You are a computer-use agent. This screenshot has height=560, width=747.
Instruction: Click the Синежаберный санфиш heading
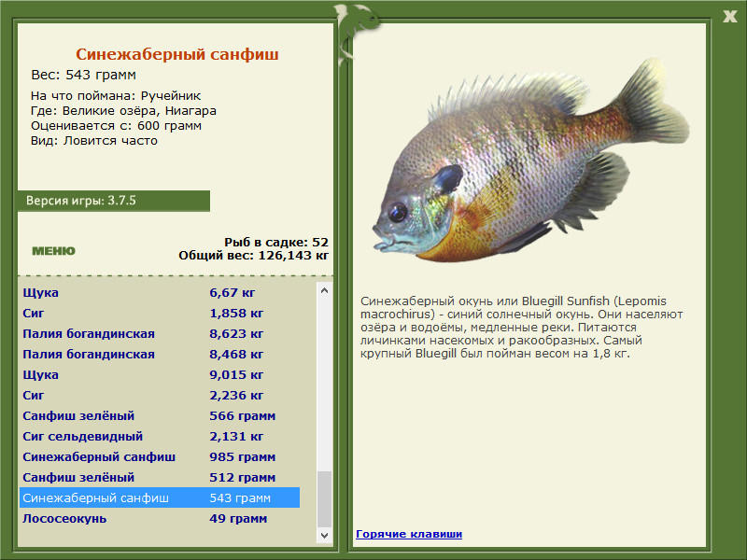pos(177,54)
